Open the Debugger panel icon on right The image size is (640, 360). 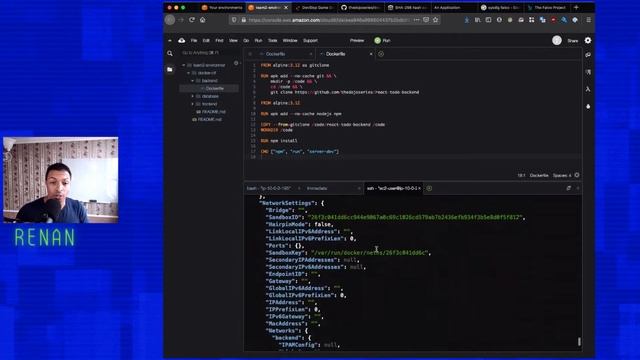tap(588, 106)
